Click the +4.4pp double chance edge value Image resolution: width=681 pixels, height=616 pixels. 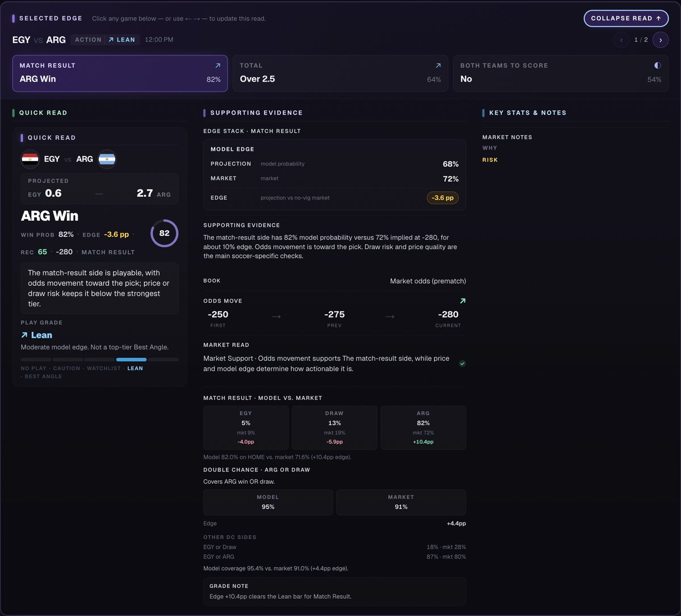click(456, 524)
